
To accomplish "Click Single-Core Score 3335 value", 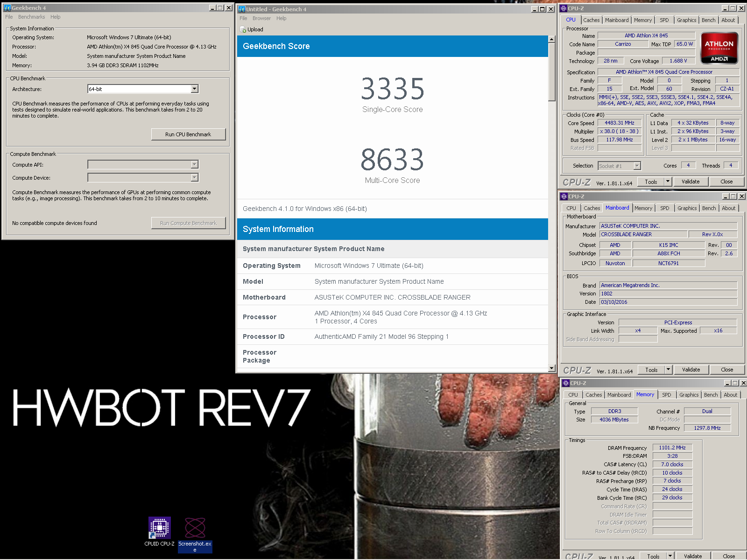I will [393, 89].
